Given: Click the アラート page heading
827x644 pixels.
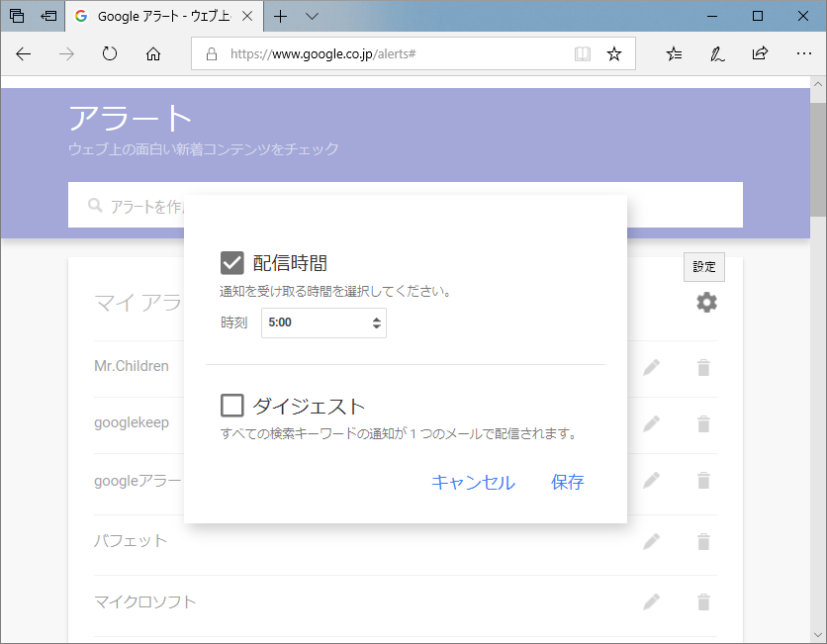Looking at the screenshot, I should 131,117.
